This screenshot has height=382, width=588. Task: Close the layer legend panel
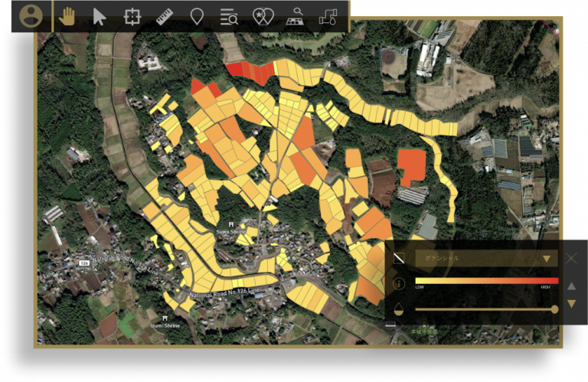571,258
